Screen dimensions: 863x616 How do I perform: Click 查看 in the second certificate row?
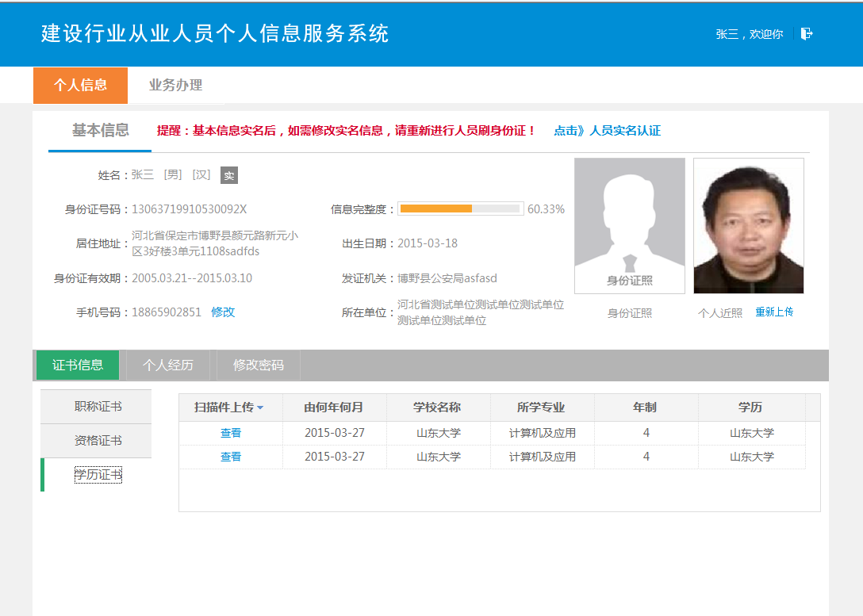coord(231,457)
